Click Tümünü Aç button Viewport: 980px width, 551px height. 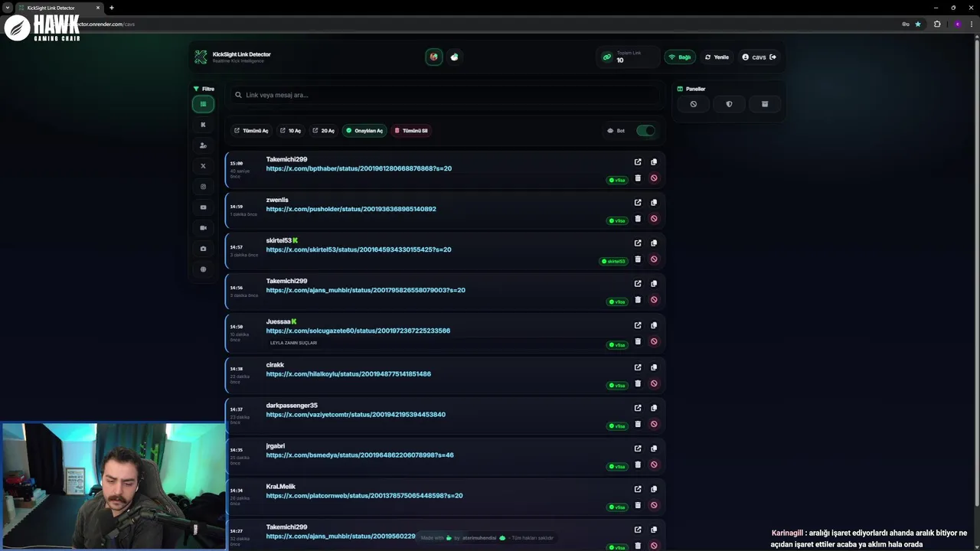[251, 131]
